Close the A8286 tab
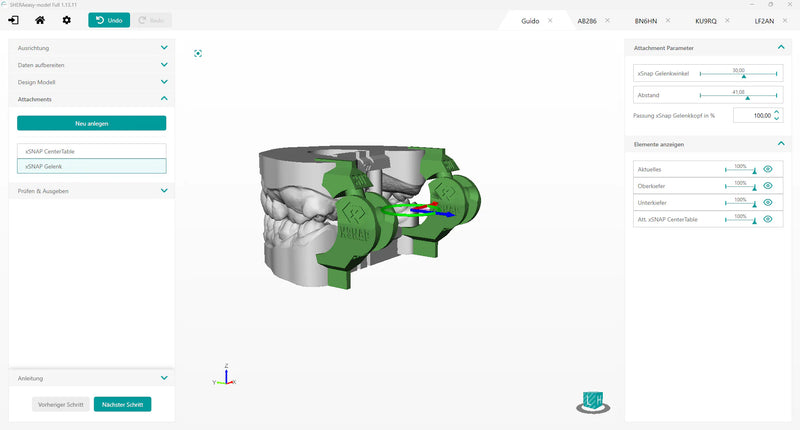The height and width of the screenshot is (430, 800). 607,20
